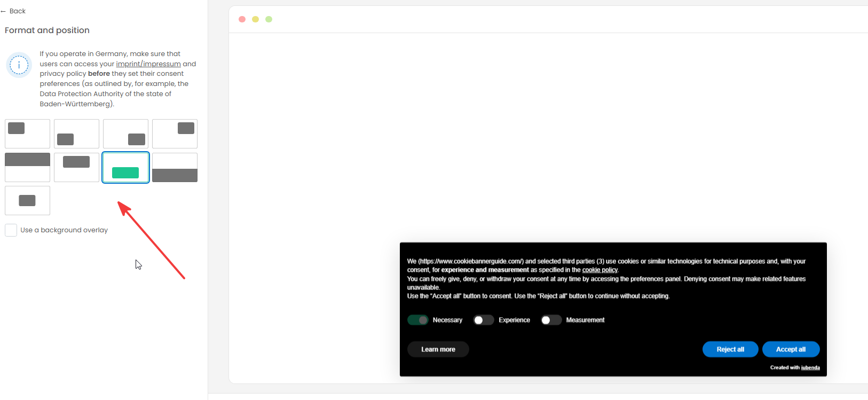The image size is (868, 400).
Task: Click the Measurement label in the banner
Action: [x=585, y=320]
